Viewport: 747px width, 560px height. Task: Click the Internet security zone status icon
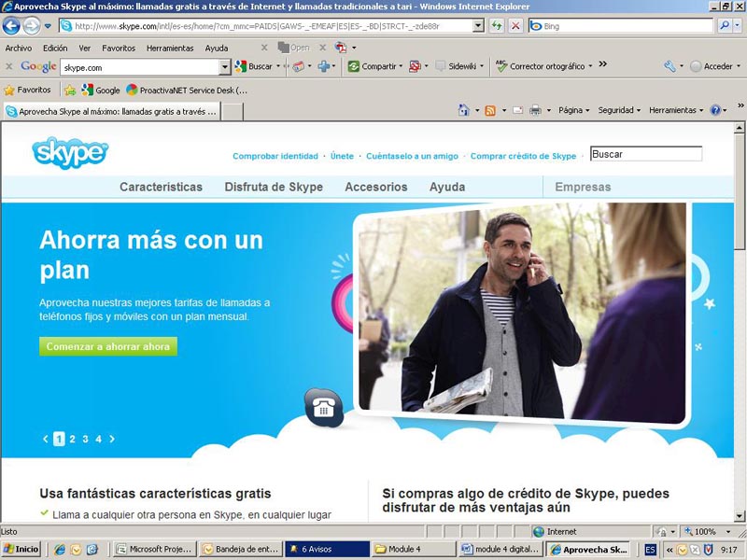tap(539, 532)
